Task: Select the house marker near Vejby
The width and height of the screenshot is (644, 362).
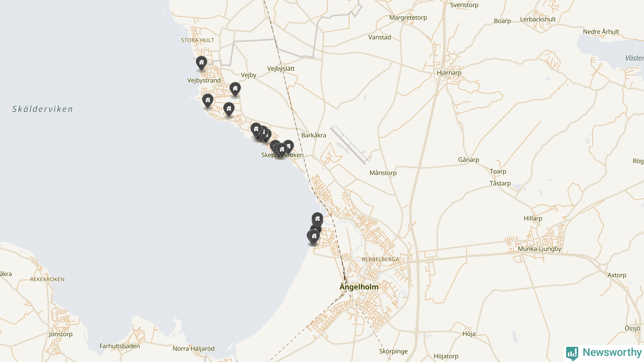Action: (235, 89)
